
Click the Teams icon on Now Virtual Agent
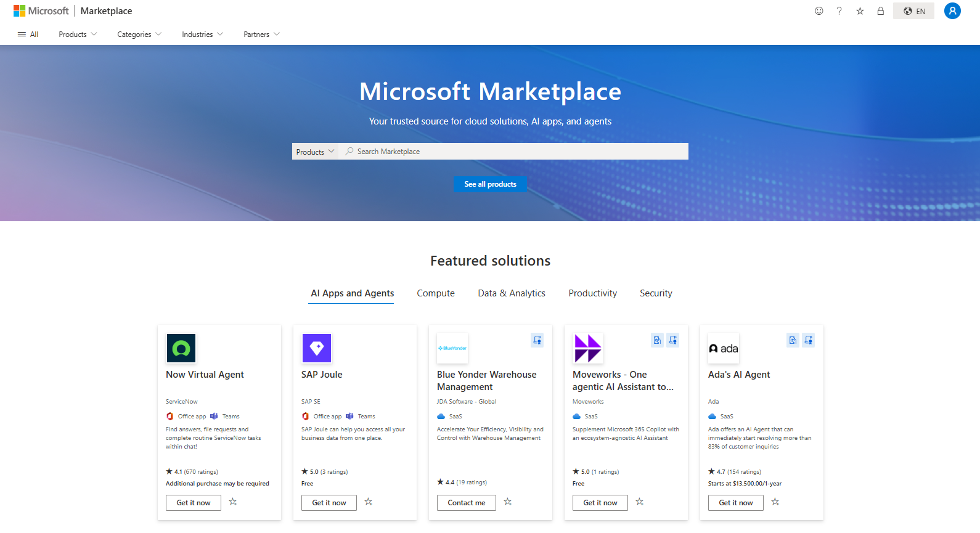(214, 417)
